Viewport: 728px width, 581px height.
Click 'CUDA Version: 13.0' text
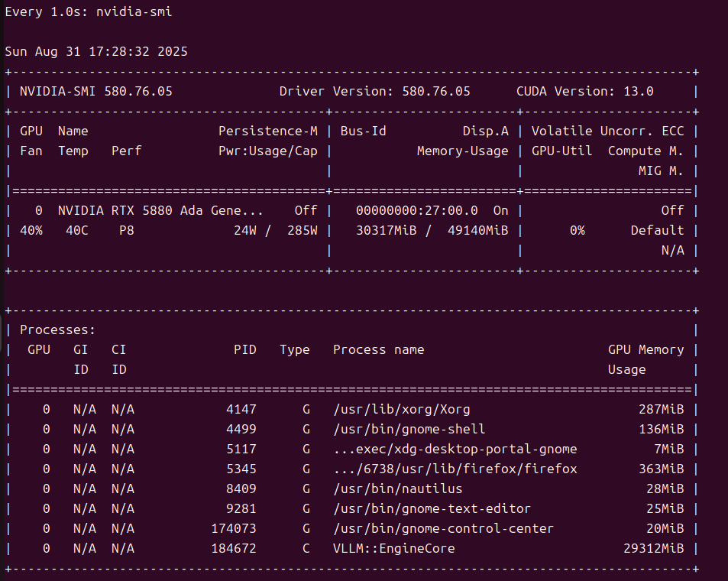tap(585, 91)
